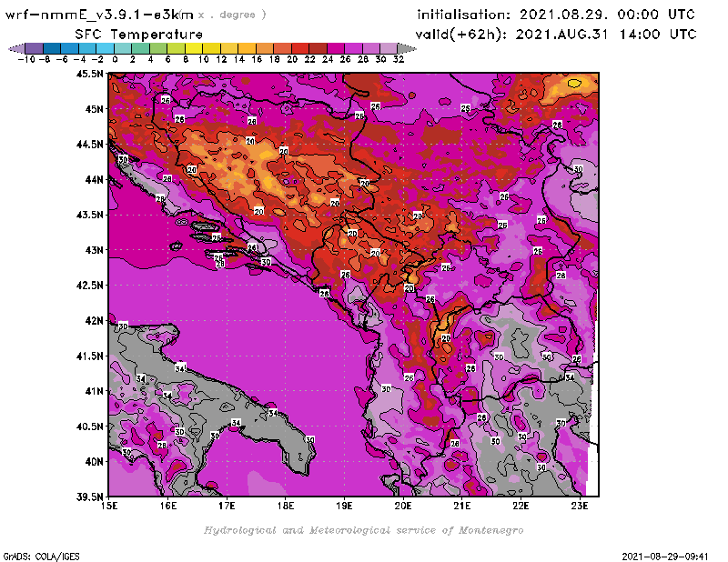The height and width of the screenshot is (562, 728).
Task: Click the initialisation date '2021.08.29. 00:00 UTC'
Action: tap(607, 15)
